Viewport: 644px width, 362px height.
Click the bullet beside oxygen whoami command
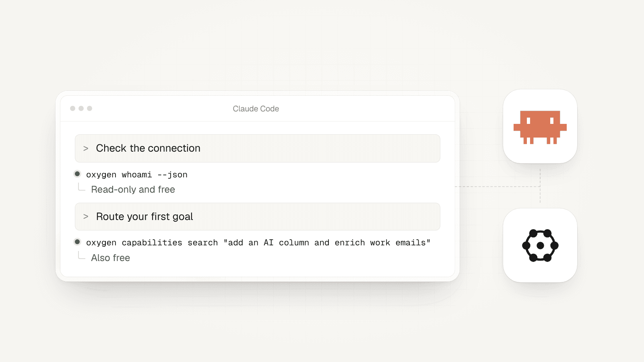coord(77,174)
